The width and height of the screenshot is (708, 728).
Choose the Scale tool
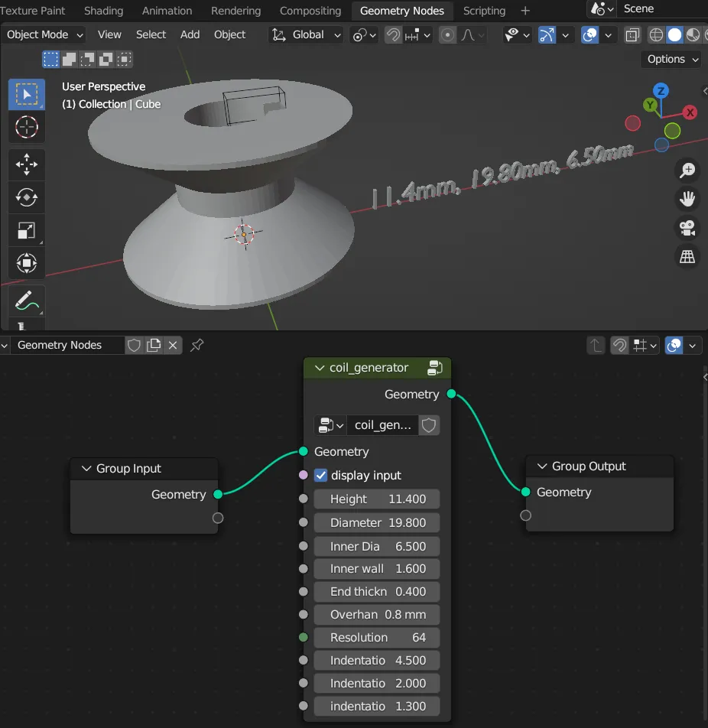[27, 230]
